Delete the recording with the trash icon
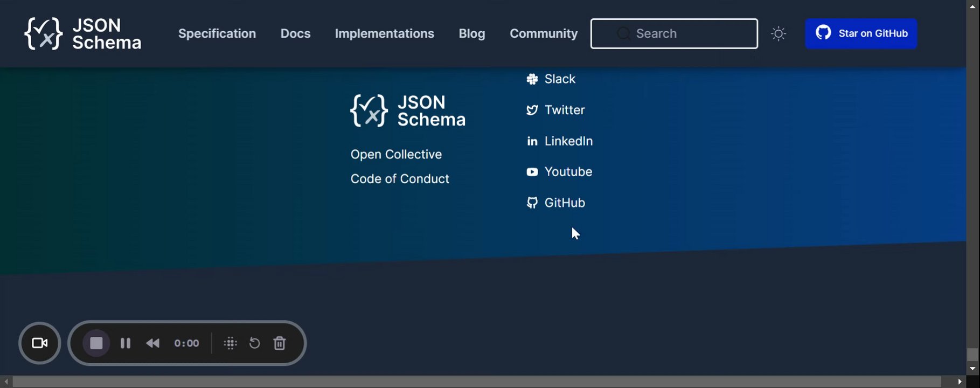 tap(280, 343)
